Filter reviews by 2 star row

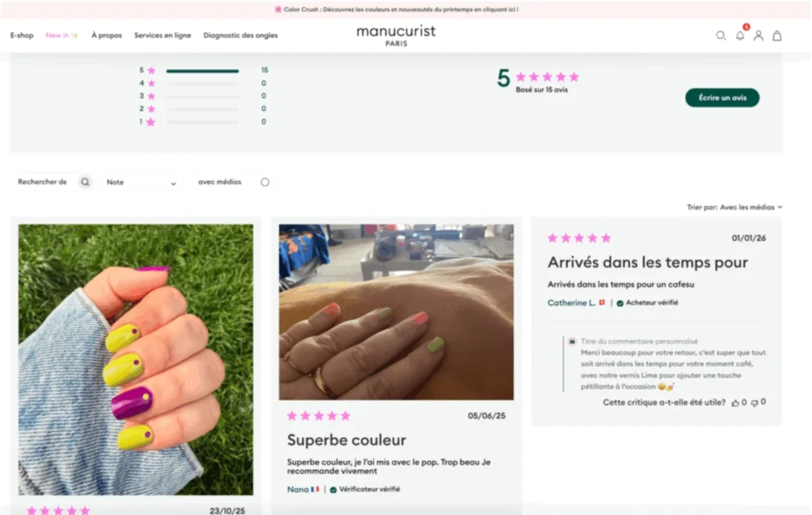pyautogui.click(x=202, y=110)
